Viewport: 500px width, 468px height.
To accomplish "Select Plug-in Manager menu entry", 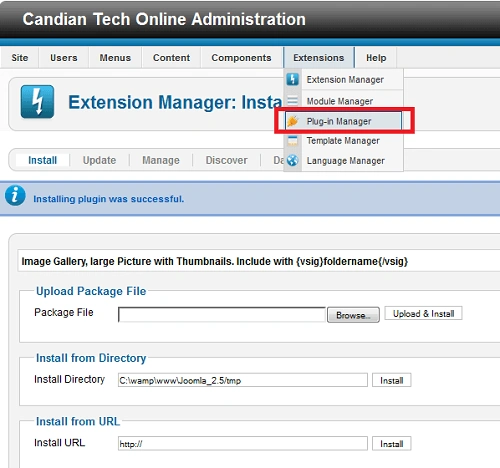I will [344, 121].
